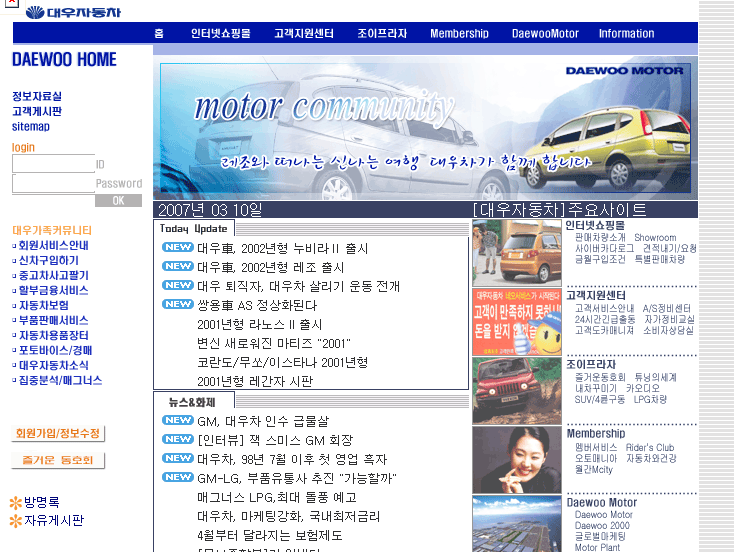Select the 뉴스&화제 tab
The image size is (734, 552).
194,402
